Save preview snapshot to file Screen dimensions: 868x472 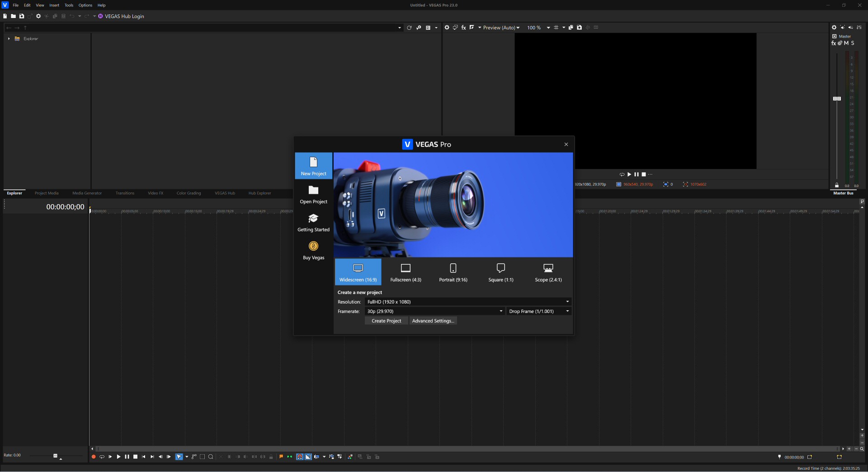[579, 28]
